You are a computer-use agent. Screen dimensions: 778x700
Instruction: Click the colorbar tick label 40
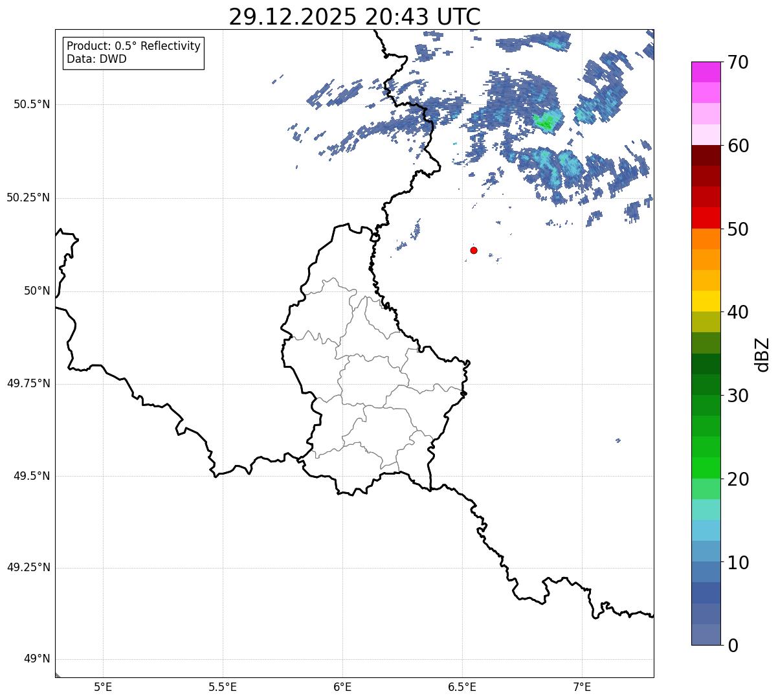pos(740,312)
